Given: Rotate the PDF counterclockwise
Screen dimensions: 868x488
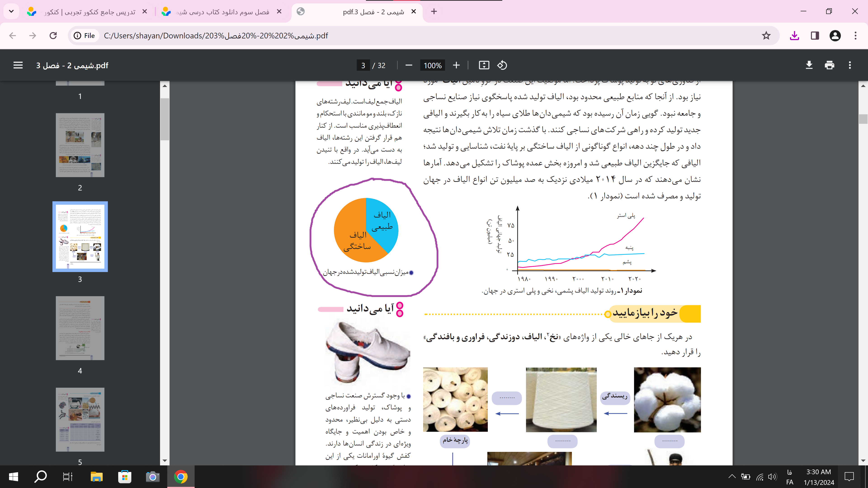Looking at the screenshot, I should (502, 65).
